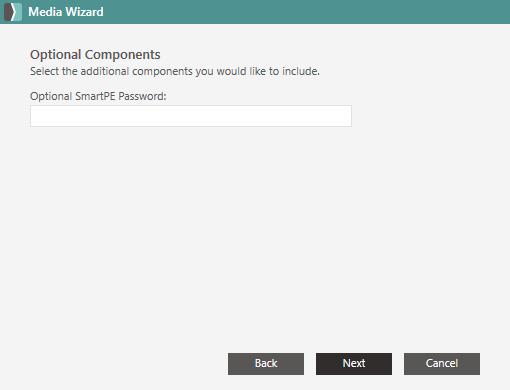Screen dimensions: 510x390
Task: Advance the wizard by clicking Next
Action: [x=354, y=364]
